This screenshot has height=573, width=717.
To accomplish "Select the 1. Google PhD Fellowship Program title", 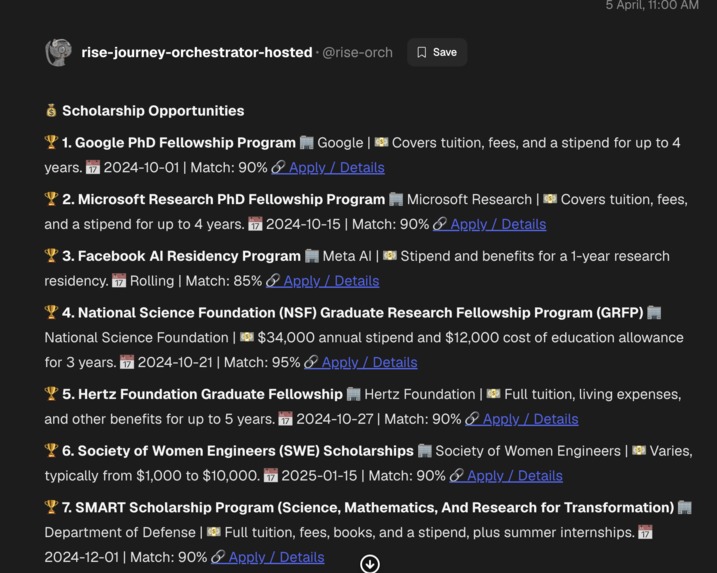I will 179,143.
